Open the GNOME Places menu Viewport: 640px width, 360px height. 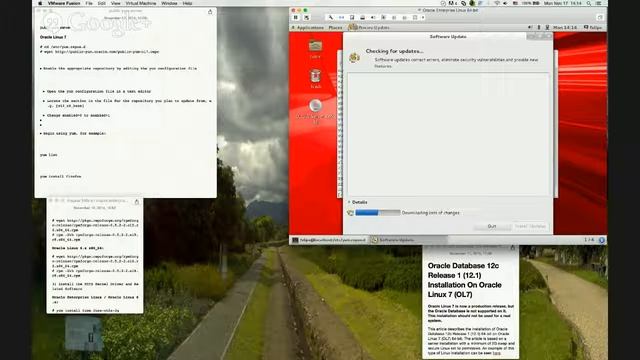pos(336,27)
